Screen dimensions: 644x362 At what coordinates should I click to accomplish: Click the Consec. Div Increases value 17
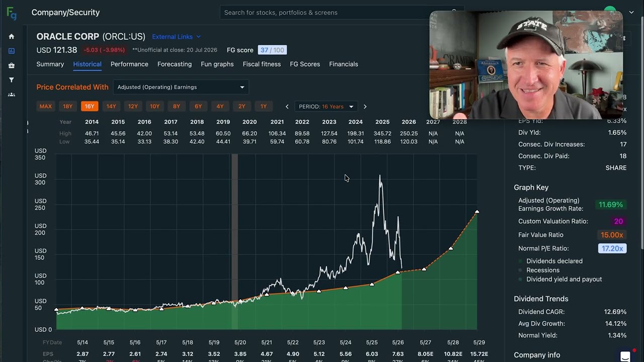623,144
